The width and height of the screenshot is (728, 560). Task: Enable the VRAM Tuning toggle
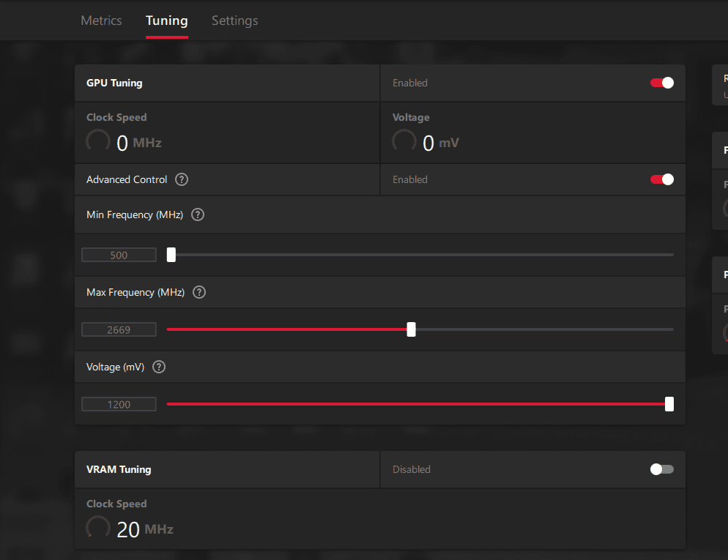pos(662,469)
